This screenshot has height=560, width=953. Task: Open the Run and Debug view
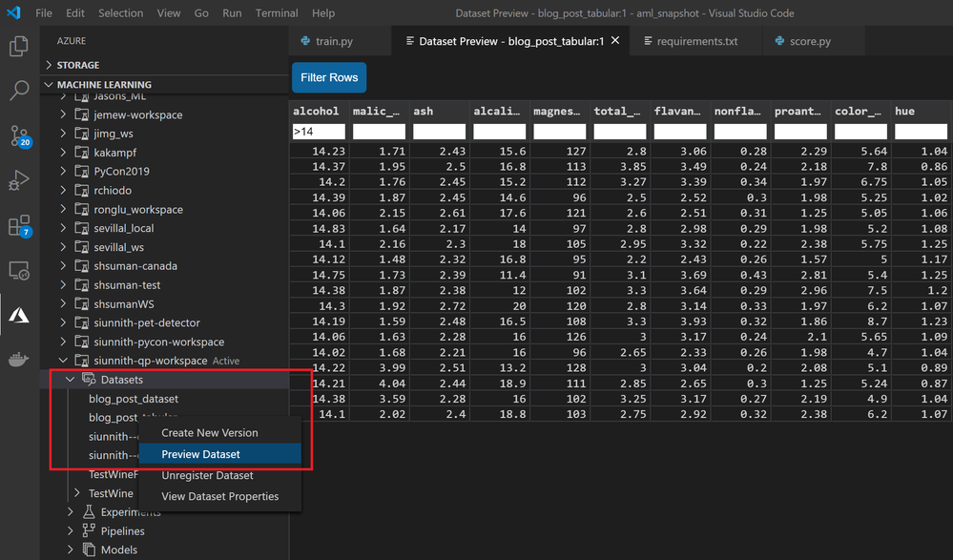[19, 180]
